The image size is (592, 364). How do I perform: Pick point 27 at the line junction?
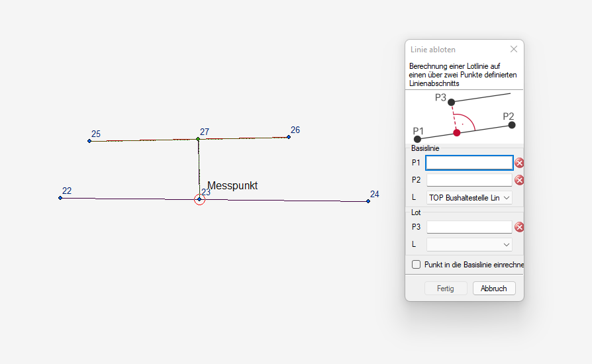tap(198, 139)
